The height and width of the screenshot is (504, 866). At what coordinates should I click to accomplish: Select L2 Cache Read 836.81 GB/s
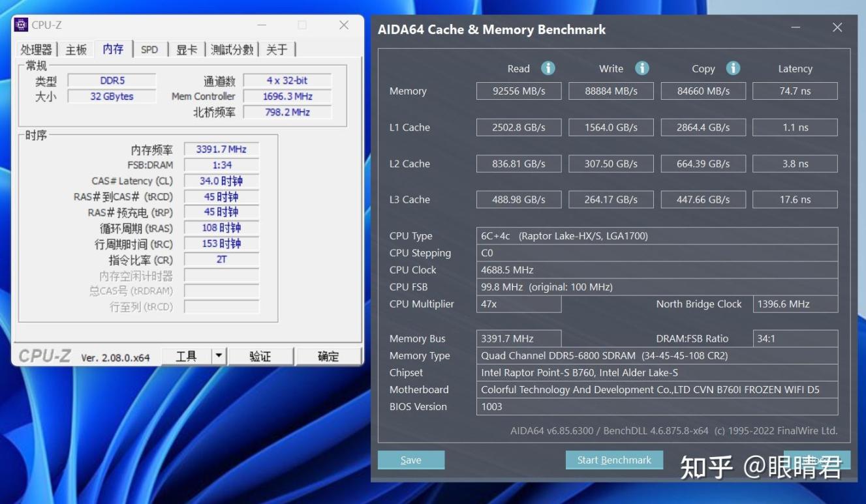click(519, 164)
